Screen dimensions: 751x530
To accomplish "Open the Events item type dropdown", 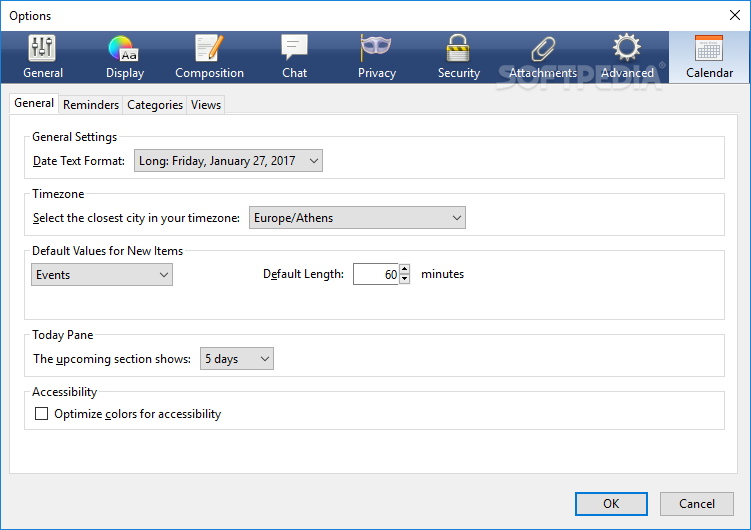I will click(102, 275).
